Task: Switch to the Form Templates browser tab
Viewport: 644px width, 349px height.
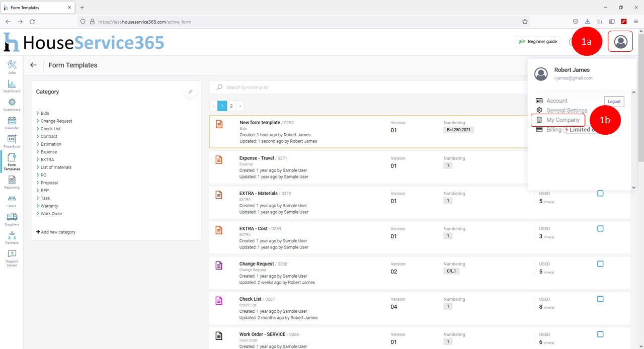Action: [37, 8]
